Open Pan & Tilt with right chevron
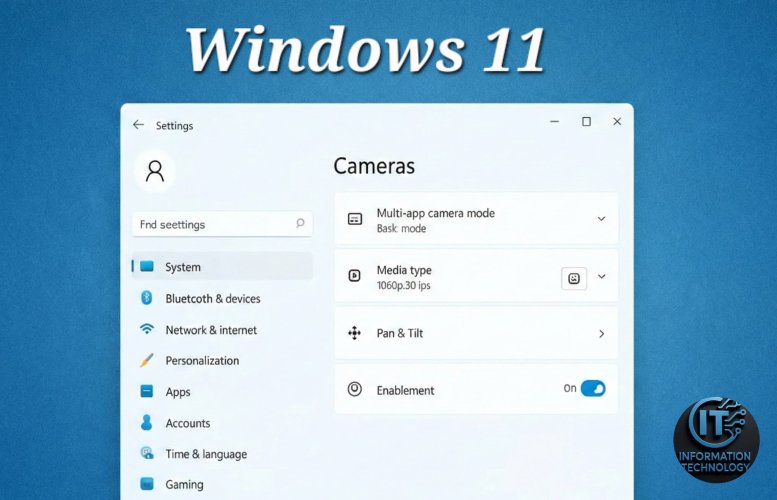The image size is (777, 500). 601,334
